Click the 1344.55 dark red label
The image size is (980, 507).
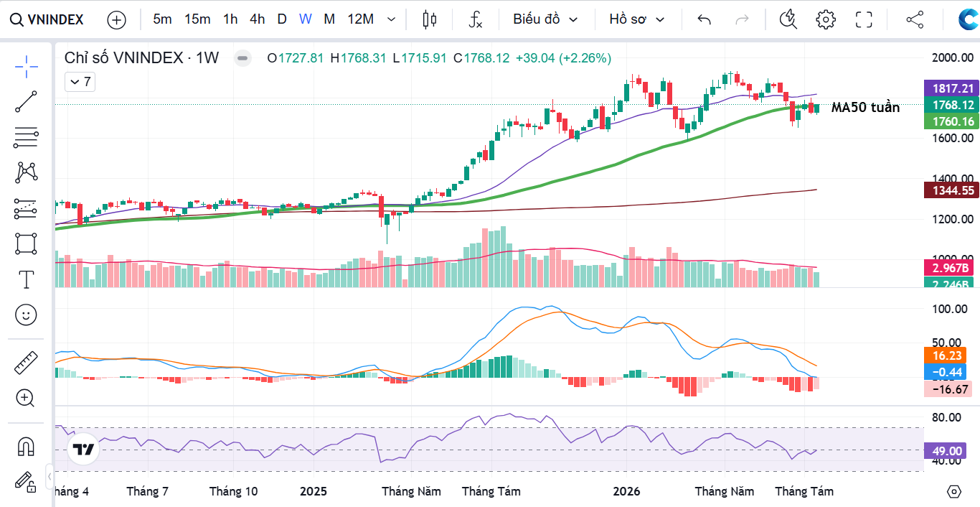click(953, 190)
